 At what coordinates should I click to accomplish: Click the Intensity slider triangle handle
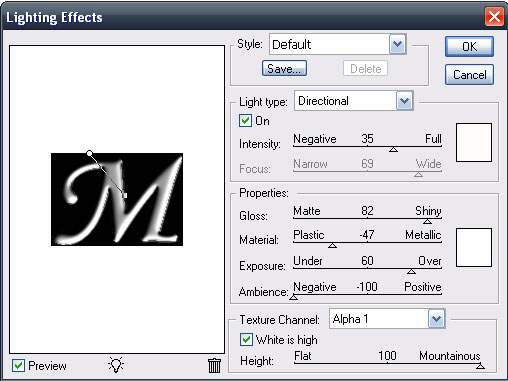(x=393, y=150)
